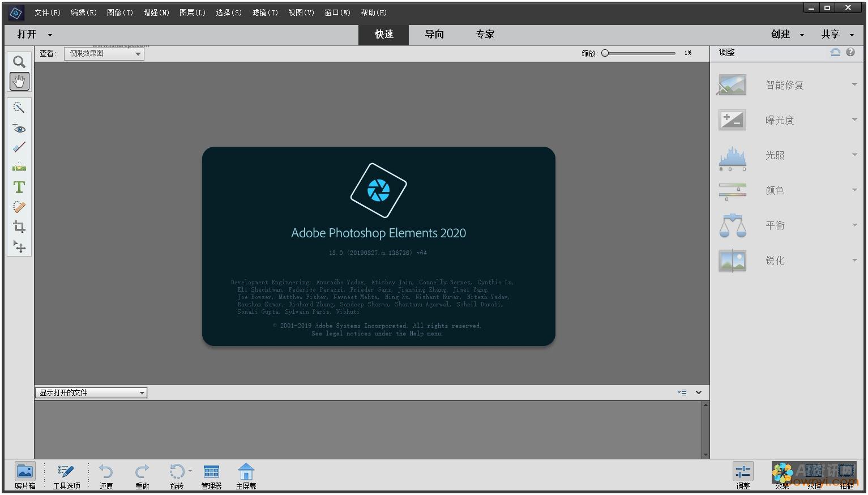Select the Straighten tool
Viewport: 868px width, 495px height.
point(19,167)
